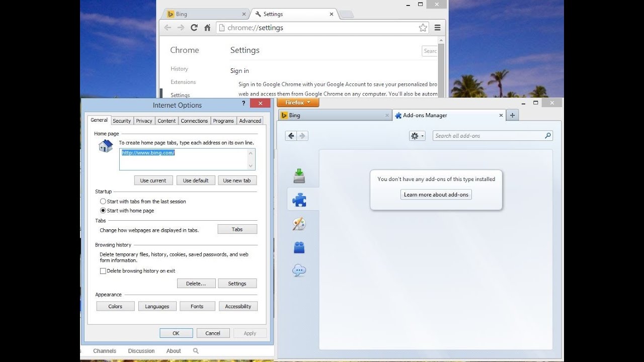Select Extensions puzzle piece category
Image resolution: width=644 pixels, height=362 pixels.
[299, 200]
